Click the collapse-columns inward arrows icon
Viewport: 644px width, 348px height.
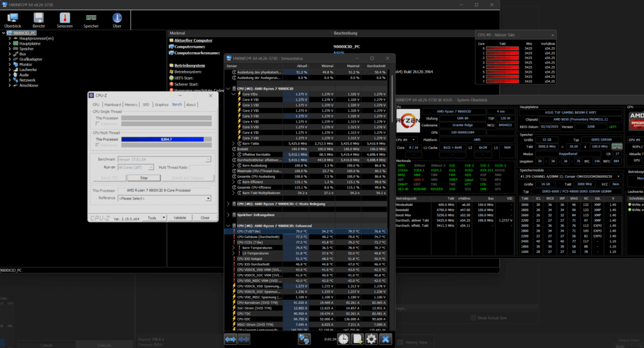point(245,339)
